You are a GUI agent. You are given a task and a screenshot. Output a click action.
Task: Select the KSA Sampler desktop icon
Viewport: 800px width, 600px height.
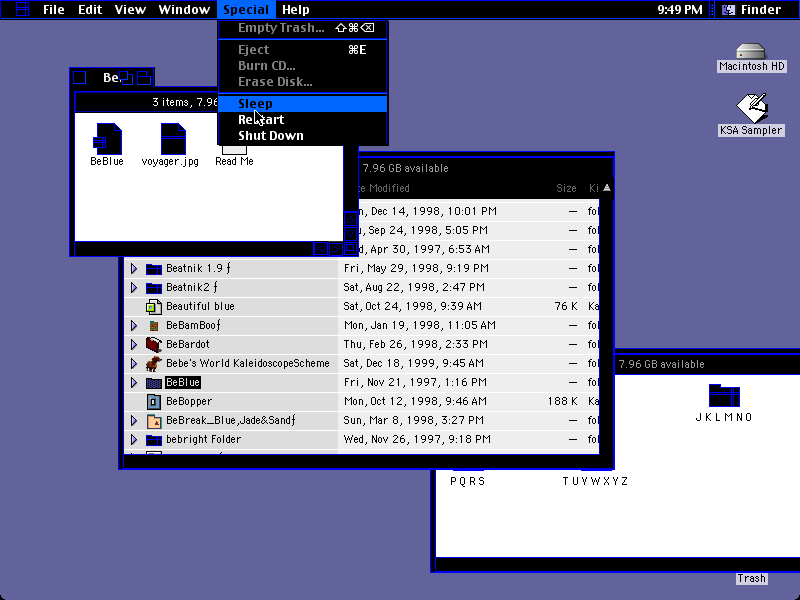point(752,108)
